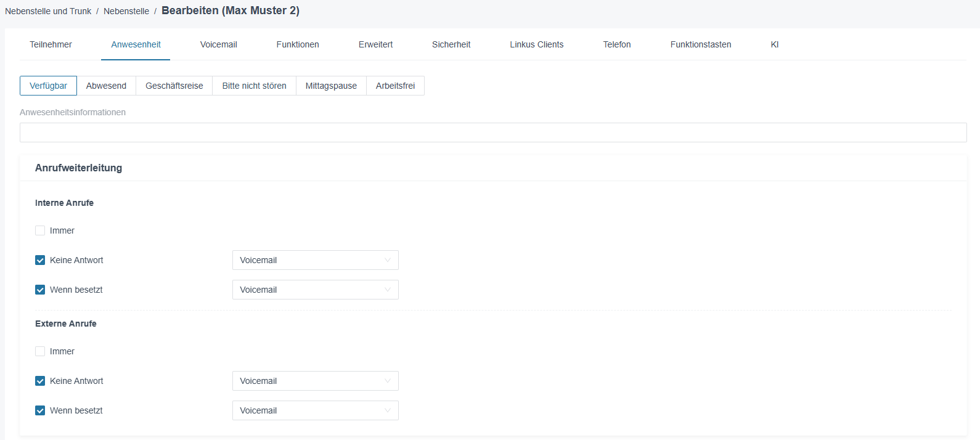980x440 pixels.
Task: Open the Linkus Clients tab
Action: [x=537, y=44]
